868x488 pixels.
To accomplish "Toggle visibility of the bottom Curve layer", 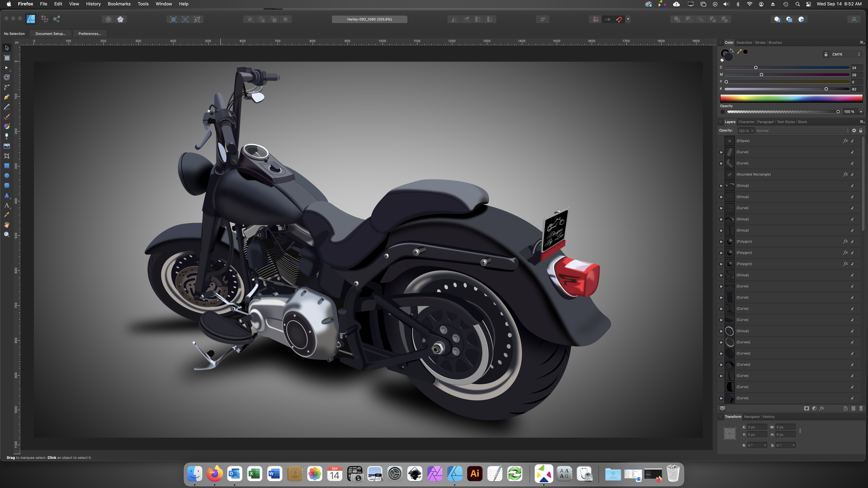I will [852, 398].
